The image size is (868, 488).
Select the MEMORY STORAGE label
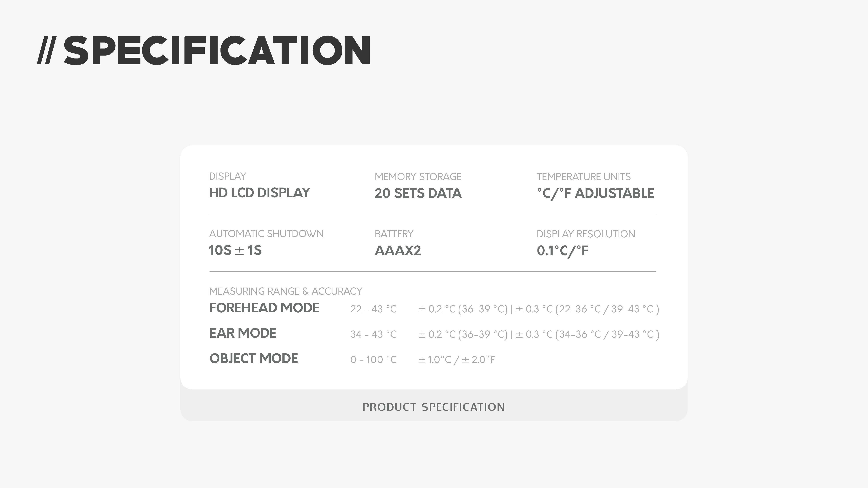click(x=418, y=176)
